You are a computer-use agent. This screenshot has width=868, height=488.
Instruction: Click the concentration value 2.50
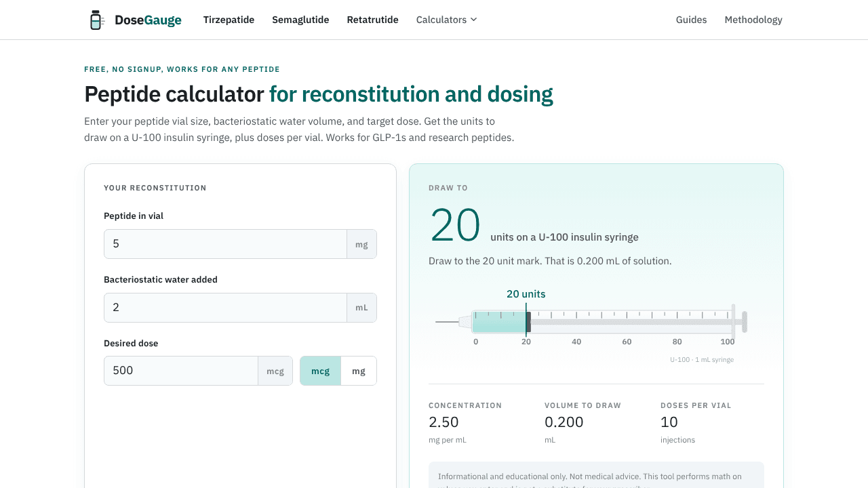point(443,422)
